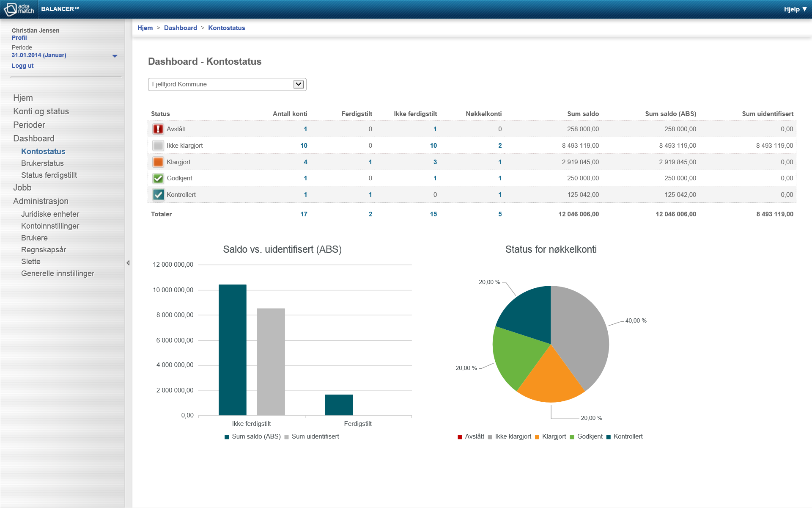Click the total Nøkkelkonti 5

pos(500,214)
